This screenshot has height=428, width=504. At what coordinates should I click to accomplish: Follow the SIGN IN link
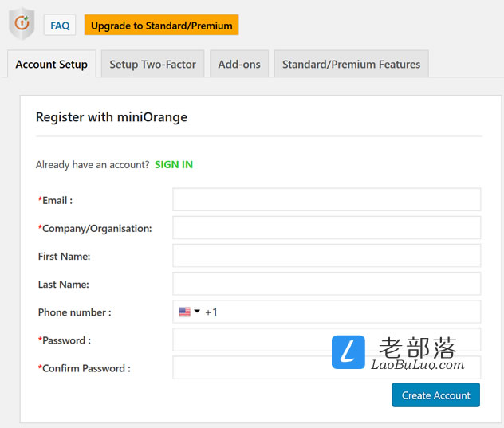coord(174,164)
